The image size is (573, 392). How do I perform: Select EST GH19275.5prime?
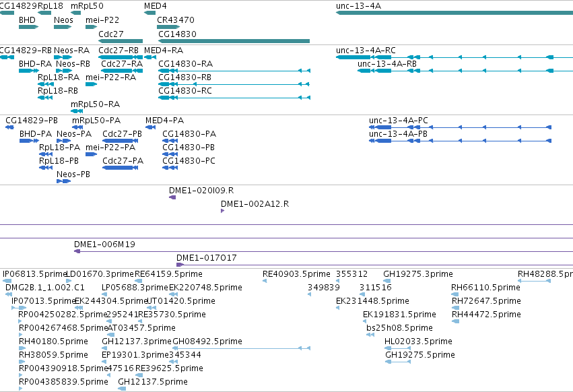coord(398,362)
